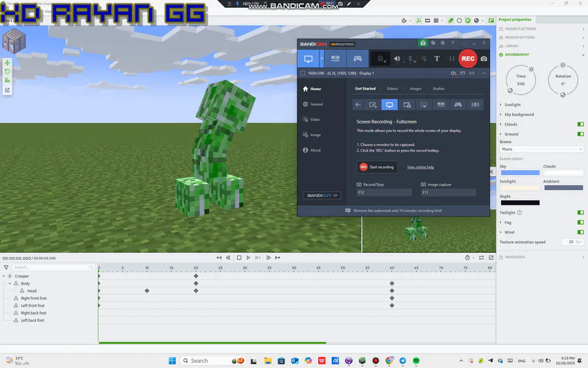The height and width of the screenshot is (368, 588).
Task: Expand the Render Settings section
Action: pos(542,37)
